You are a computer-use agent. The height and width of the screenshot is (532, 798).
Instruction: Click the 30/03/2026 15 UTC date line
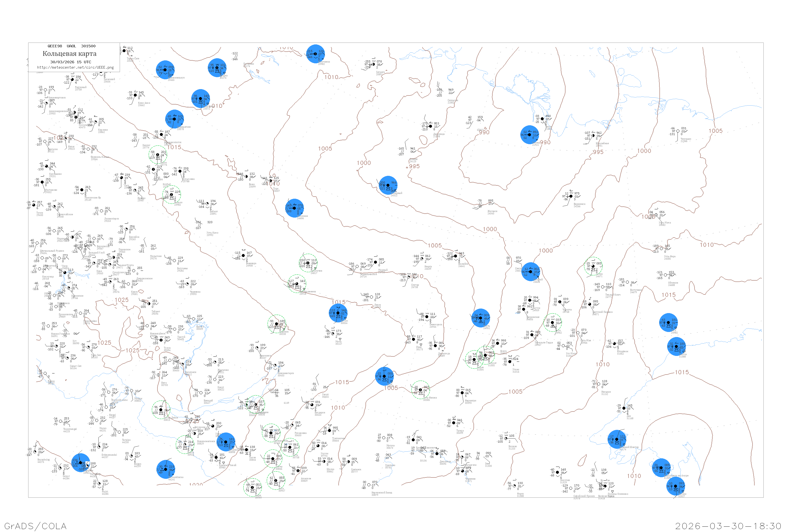tap(70, 62)
